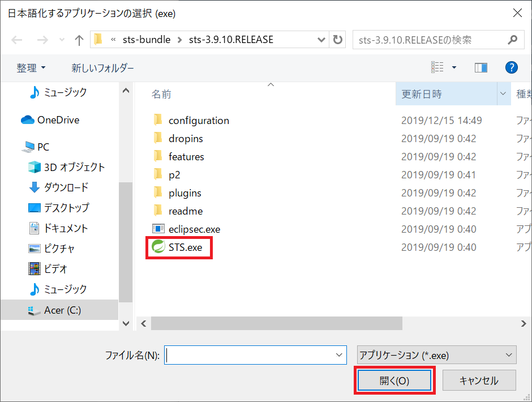This screenshot has width=532, height=402.
Task: Click the STS.exe file name
Action: (185, 247)
